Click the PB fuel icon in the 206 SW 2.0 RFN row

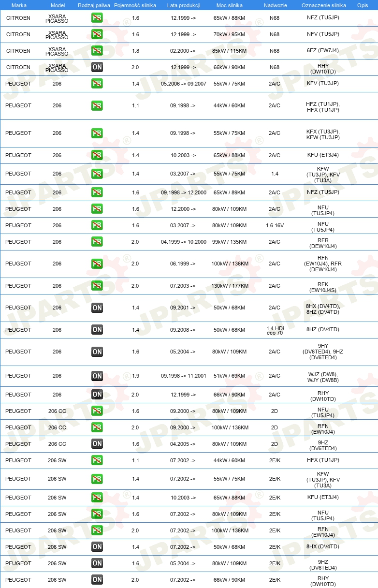(x=97, y=530)
